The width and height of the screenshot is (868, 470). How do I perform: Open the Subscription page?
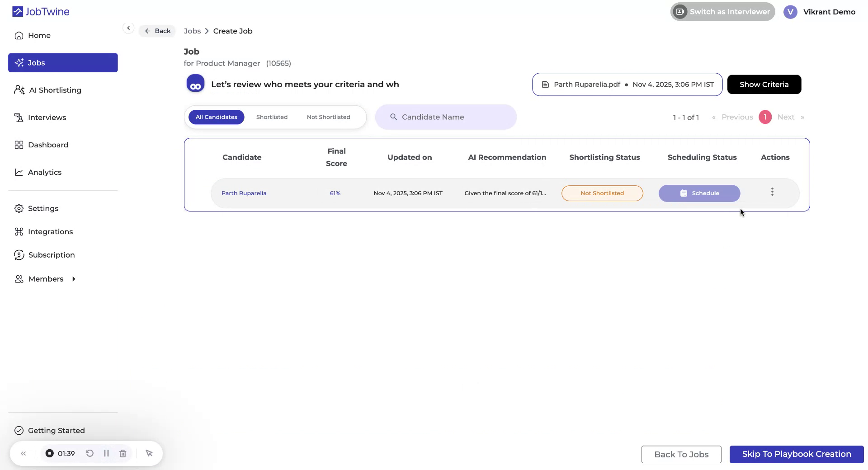point(52,254)
